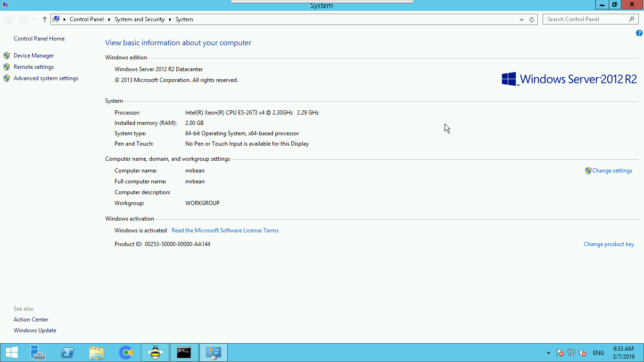Open Device Manager from the sidebar
Image resolution: width=644 pixels, height=362 pixels.
(33, 56)
